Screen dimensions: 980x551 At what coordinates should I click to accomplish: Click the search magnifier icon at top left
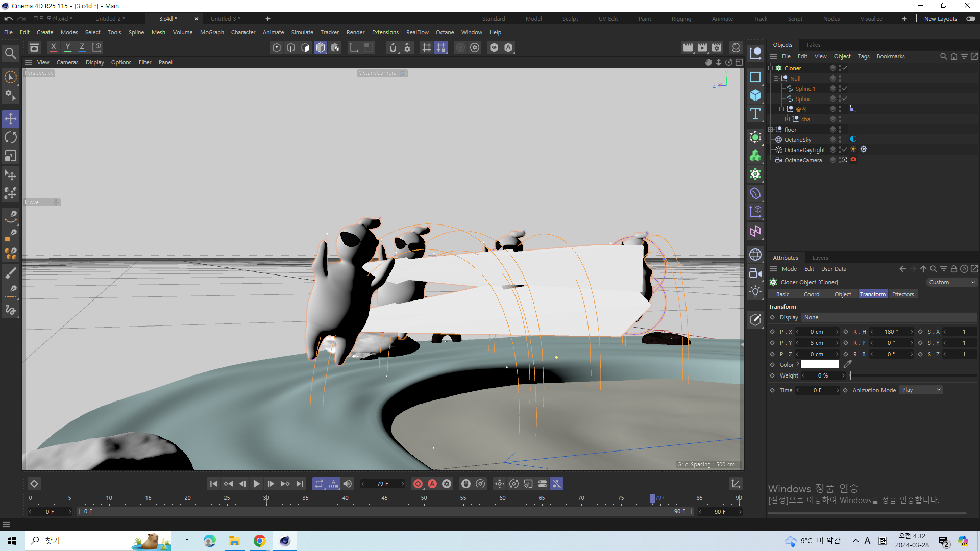tap(11, 53)
